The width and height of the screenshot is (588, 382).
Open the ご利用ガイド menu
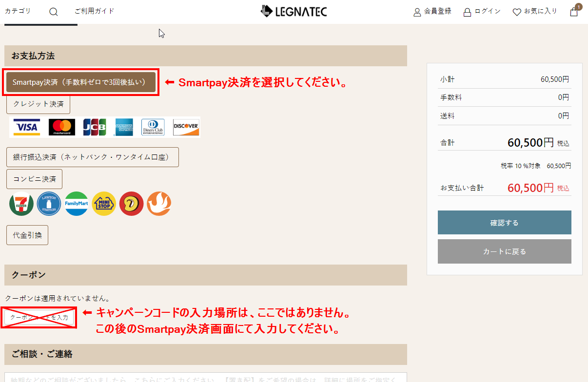pos(95,11)
